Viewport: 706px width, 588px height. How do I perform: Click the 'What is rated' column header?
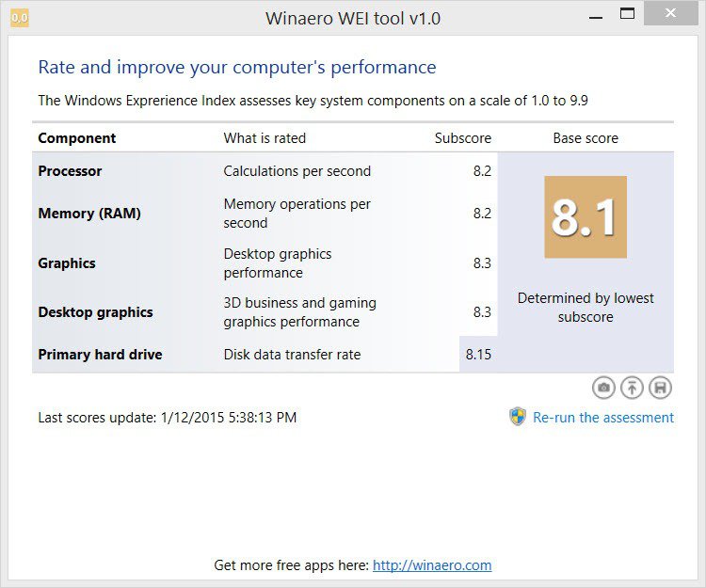265,138
